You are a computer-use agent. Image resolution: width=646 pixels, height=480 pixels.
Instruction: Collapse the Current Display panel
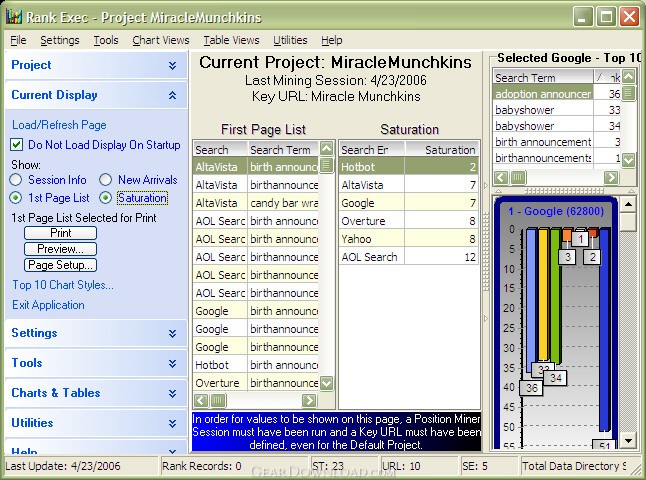pos(172,95)
